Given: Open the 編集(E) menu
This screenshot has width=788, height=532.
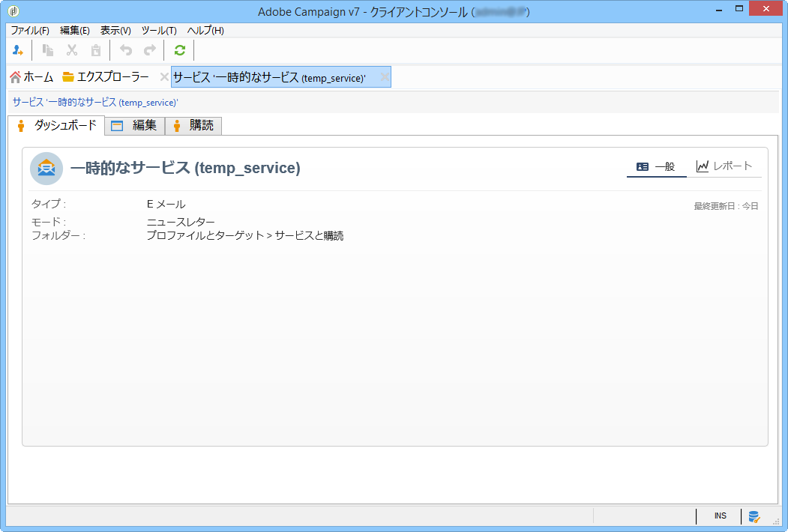Looking at the screenshot, I should (74, 31).
